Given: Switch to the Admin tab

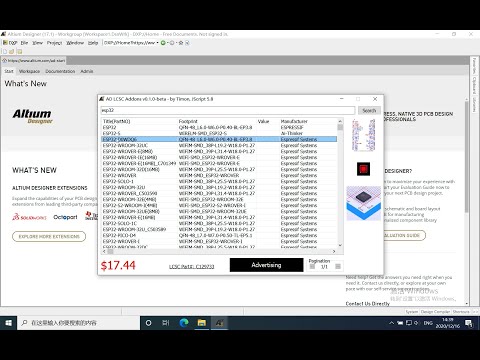Looking at the screenshot, I should [x=87, y=71].
